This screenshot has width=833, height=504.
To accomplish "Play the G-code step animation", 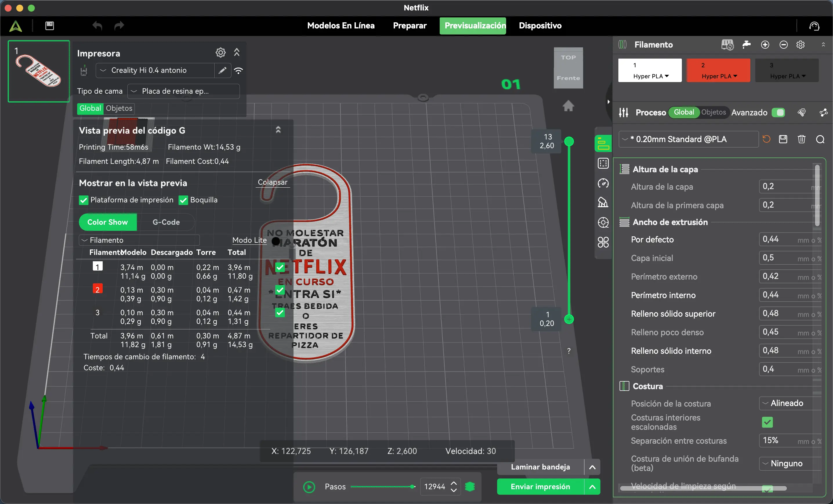I will pos(309,487).
